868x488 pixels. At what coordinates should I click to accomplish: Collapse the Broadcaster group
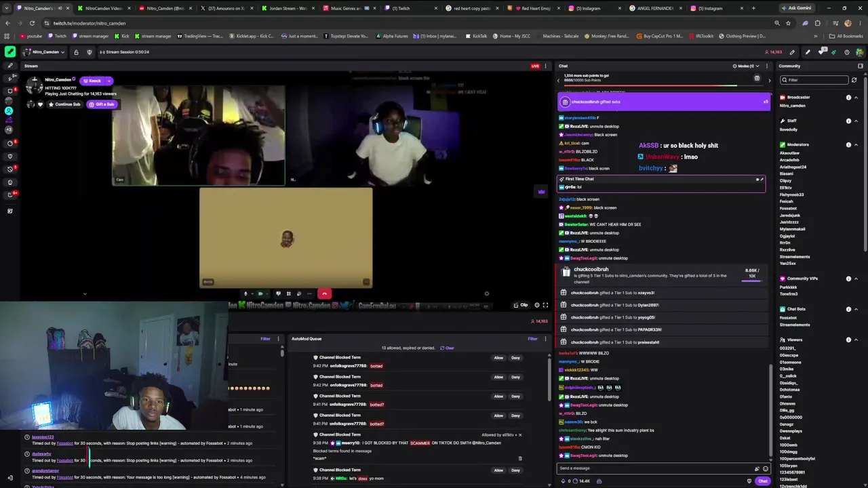point(856,98)
